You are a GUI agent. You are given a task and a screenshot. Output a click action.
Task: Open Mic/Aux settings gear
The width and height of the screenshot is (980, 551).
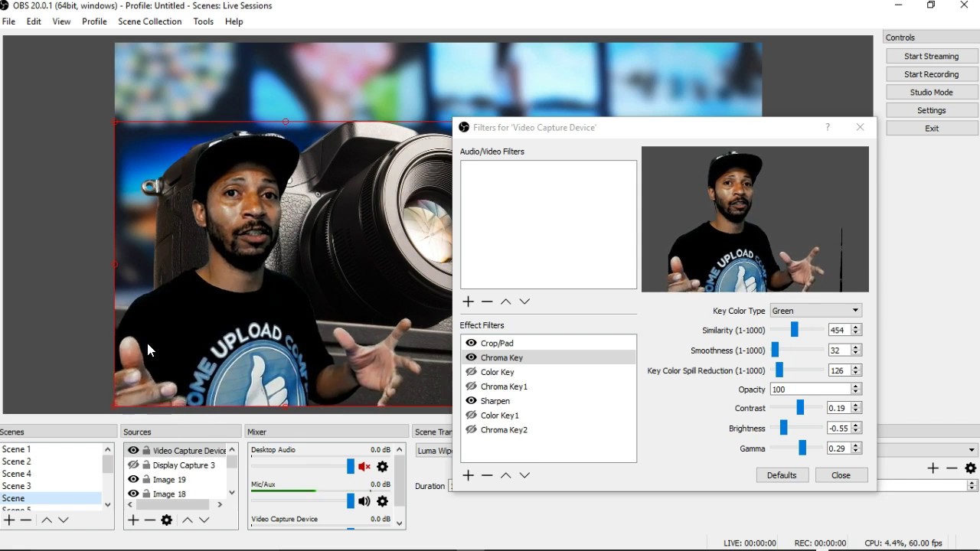(383, 501)
